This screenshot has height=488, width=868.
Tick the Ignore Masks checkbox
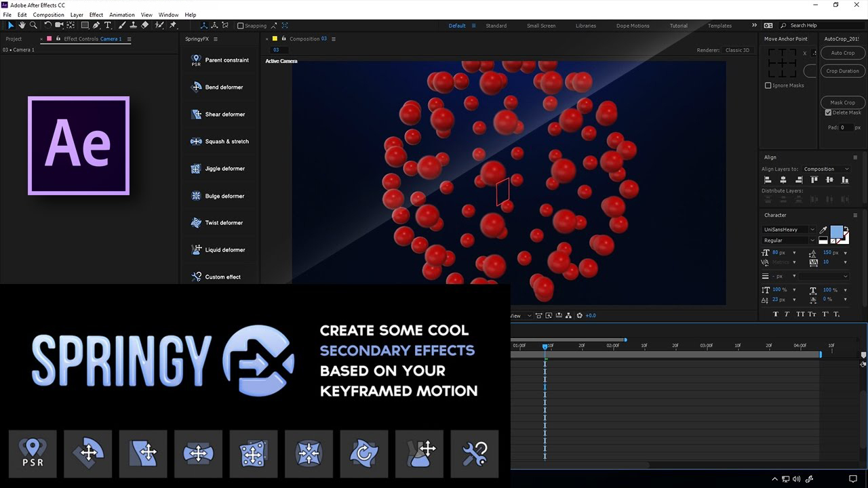[768, 85]
